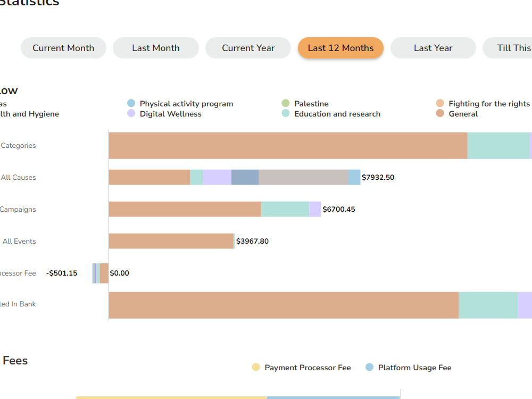Click the Payment Processor Fee legend dot

256,367
